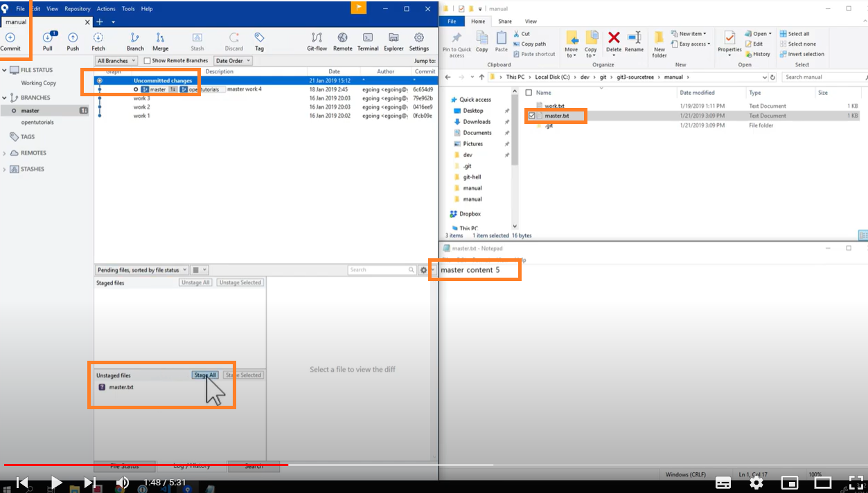Click Paste icon in Explorer ribbon
This screenshot has width=868, height=493.
502,37
